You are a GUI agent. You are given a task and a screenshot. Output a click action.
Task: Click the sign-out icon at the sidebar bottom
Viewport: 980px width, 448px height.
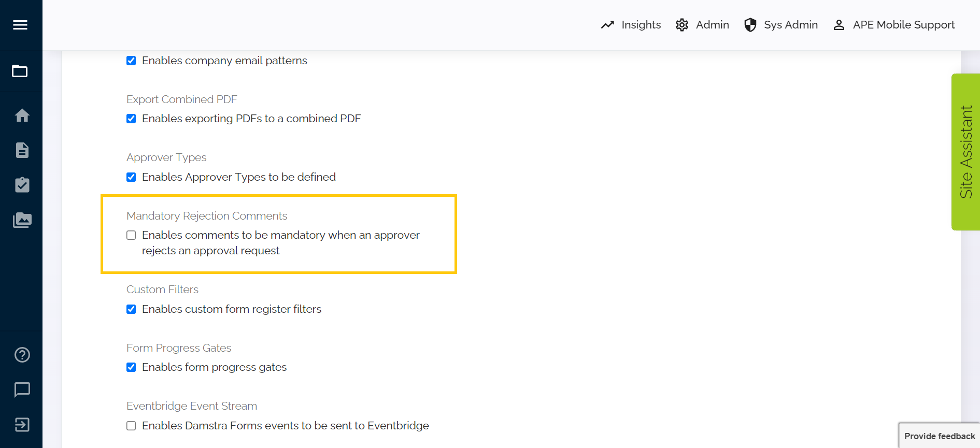pos(21,425)
